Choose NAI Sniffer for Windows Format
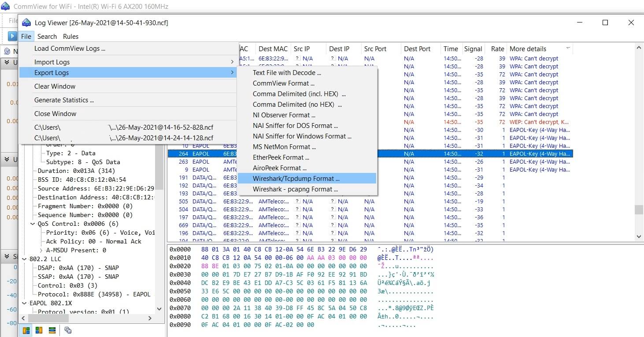The image size is (644, 337). click(x=307, y=136)
